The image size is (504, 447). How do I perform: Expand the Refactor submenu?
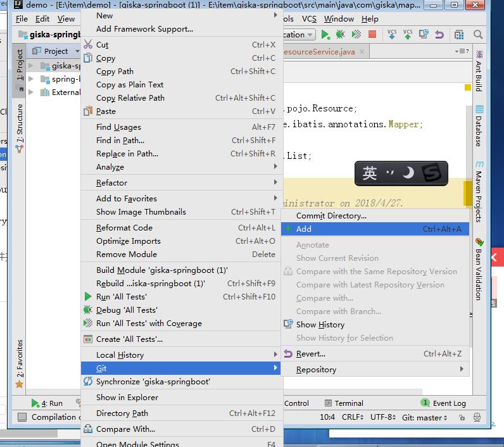182,183
